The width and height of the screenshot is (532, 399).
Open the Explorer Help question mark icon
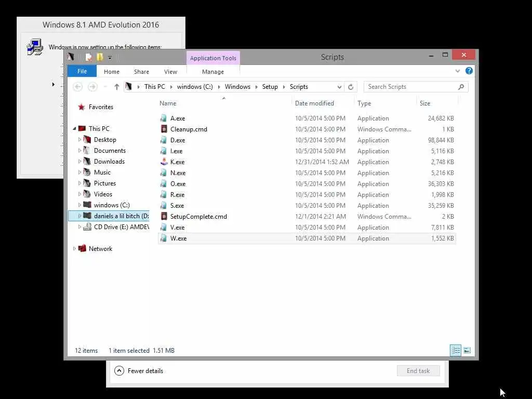tap(469, 71)
